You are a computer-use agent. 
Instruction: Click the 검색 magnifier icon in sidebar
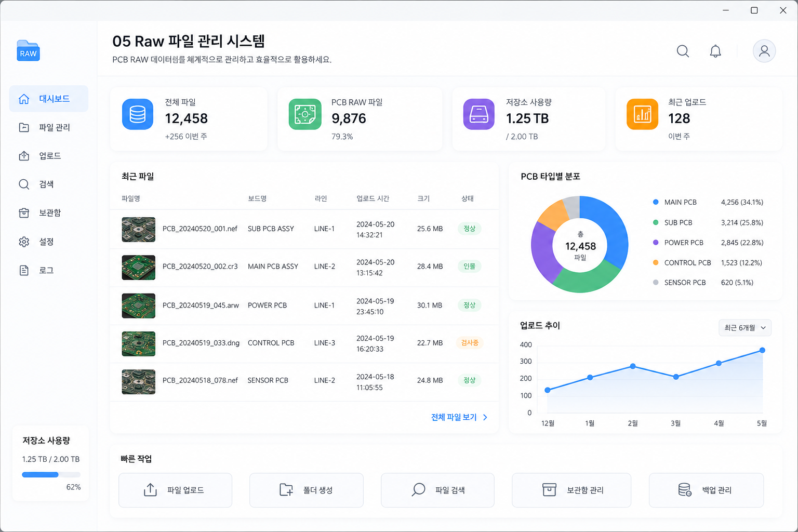click(24, 184)
